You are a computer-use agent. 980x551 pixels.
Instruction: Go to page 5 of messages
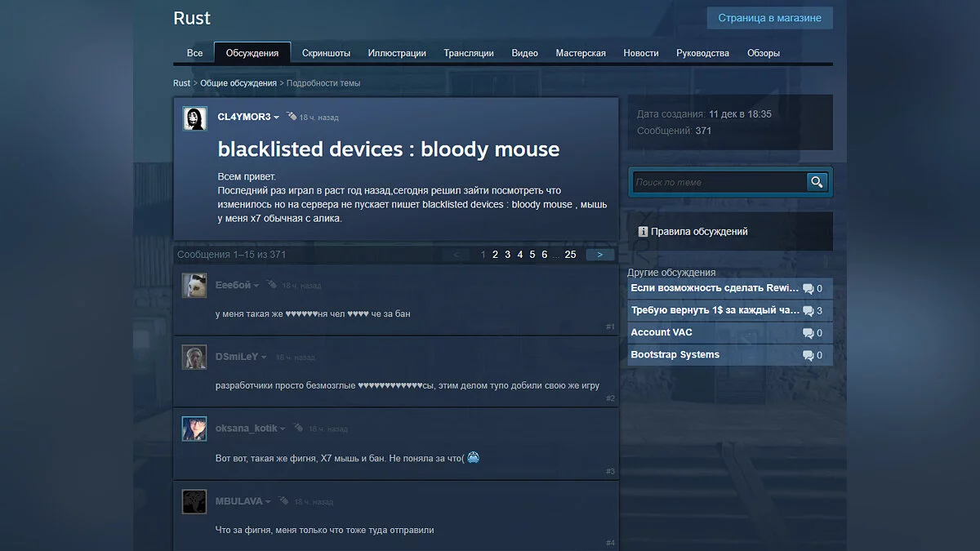[532, 255]
